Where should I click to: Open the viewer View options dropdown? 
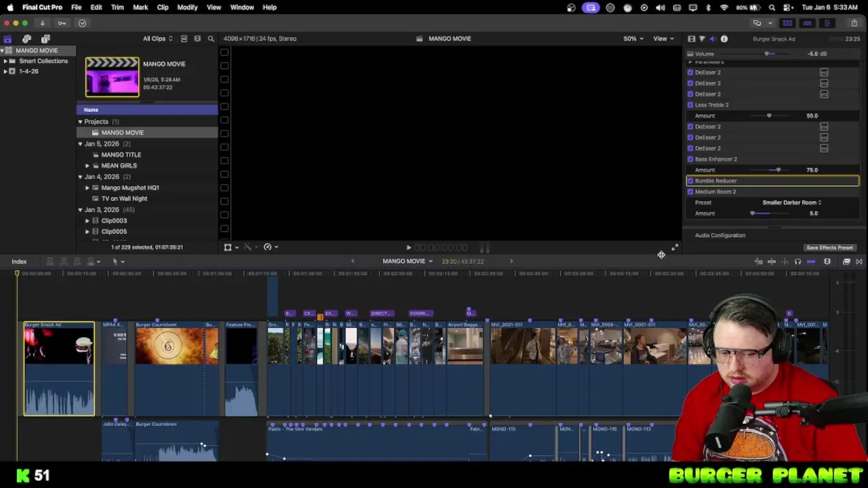click(x=663, y=39)
